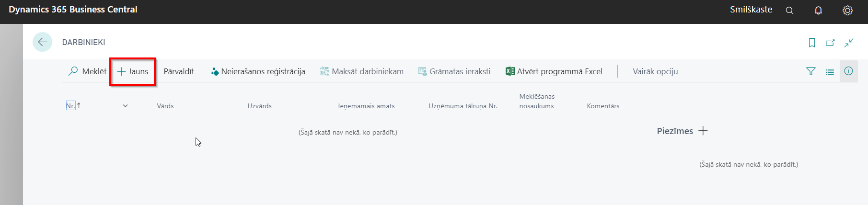The image size is (868, 205).
Task: Click the Komentārs column header
Action: [x=603, y=106]
